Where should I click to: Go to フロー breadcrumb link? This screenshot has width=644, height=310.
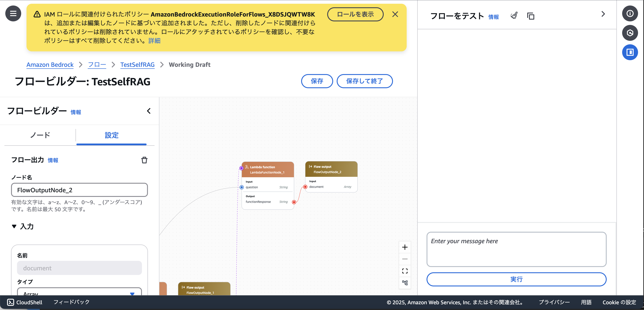pyautogui.click(x=97, y=65)
